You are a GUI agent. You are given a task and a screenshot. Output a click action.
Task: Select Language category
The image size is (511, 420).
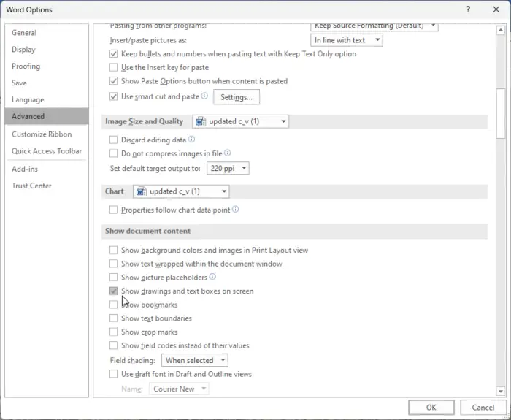coord(47,99)
